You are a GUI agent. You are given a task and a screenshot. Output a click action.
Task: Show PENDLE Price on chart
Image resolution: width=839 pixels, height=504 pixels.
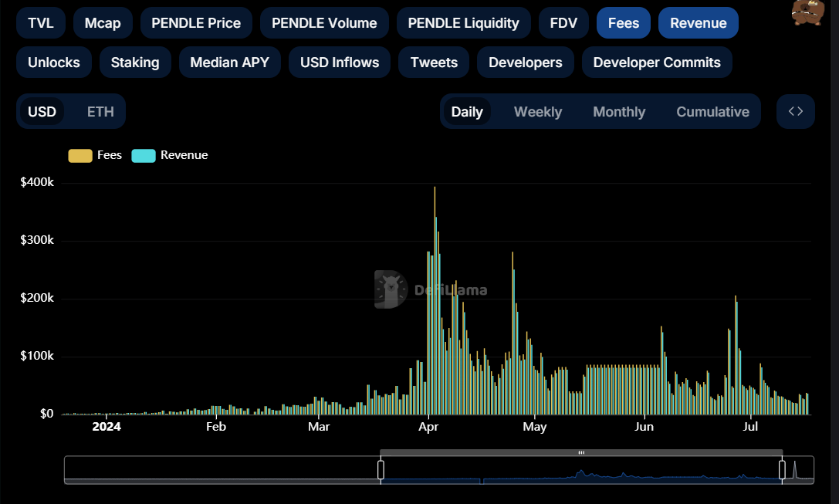coord(195,23)
